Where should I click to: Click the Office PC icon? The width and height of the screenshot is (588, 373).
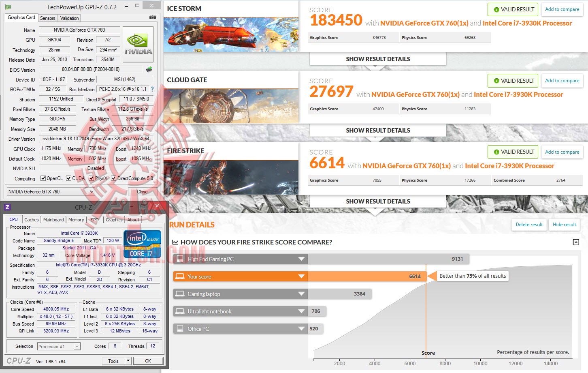coord(180,329)
